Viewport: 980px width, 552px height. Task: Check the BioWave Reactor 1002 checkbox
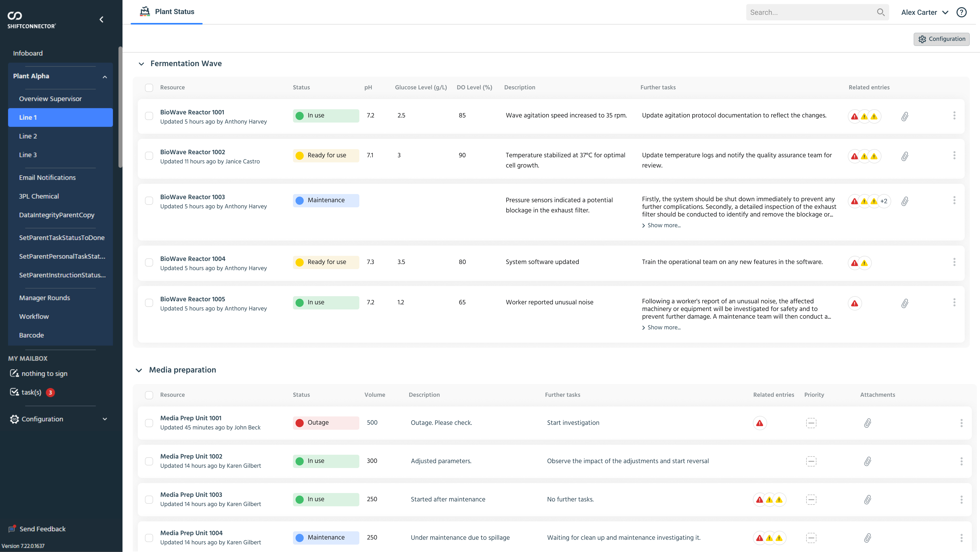click(149, 156)
